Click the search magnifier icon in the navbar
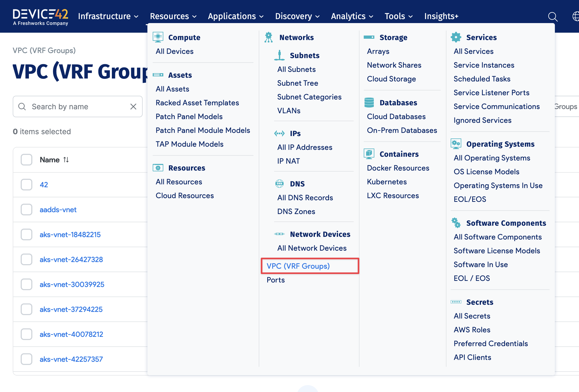 553,16
